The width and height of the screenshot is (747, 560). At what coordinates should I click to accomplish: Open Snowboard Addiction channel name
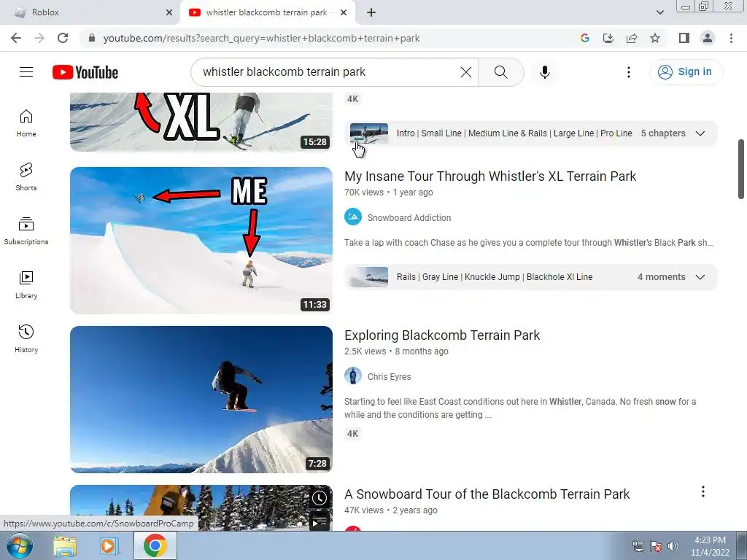409,217
